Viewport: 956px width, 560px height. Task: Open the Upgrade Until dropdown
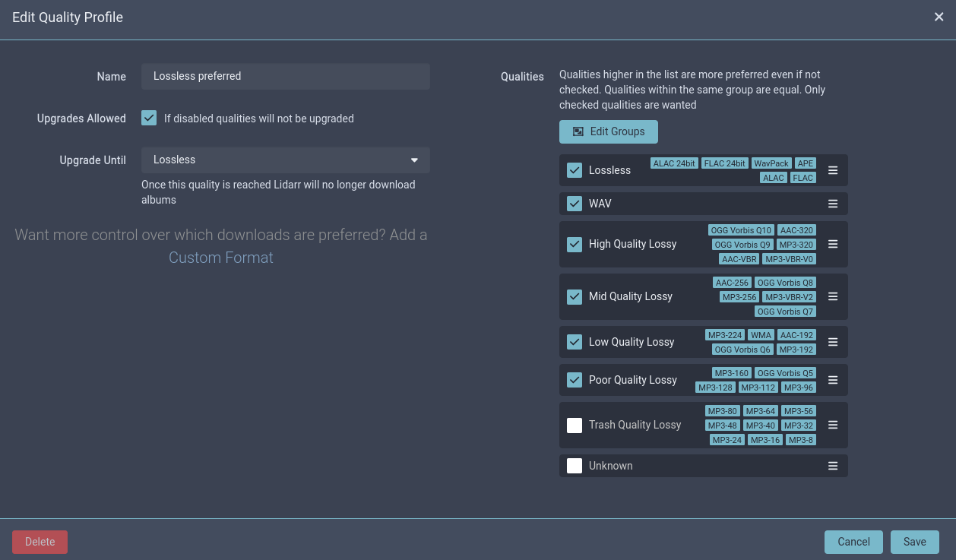[x=285, y=160]
